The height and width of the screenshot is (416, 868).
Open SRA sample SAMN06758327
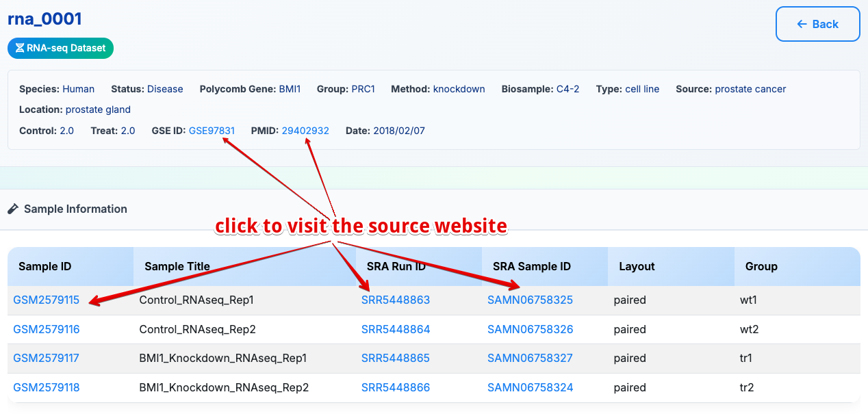pyautogui.click(x=530, y=358)
